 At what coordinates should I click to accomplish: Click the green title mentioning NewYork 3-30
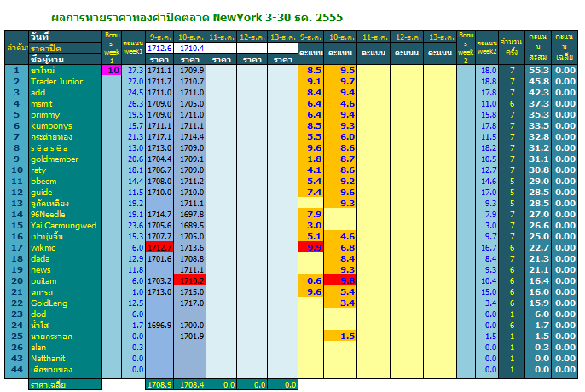pyautogui.click(x=197, y=18)
